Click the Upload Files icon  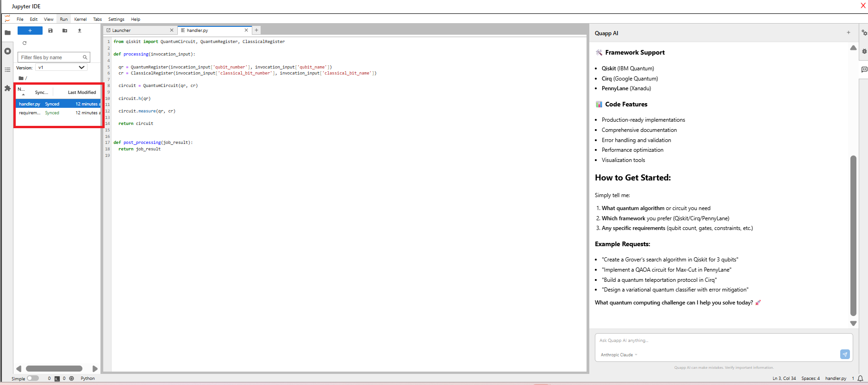point(80,31)
